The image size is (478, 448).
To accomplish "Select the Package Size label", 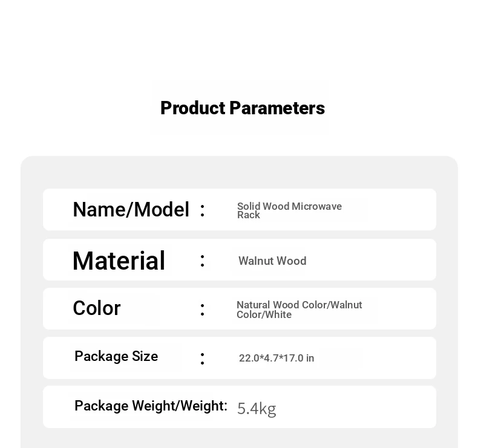I will (x=116, y=356).
